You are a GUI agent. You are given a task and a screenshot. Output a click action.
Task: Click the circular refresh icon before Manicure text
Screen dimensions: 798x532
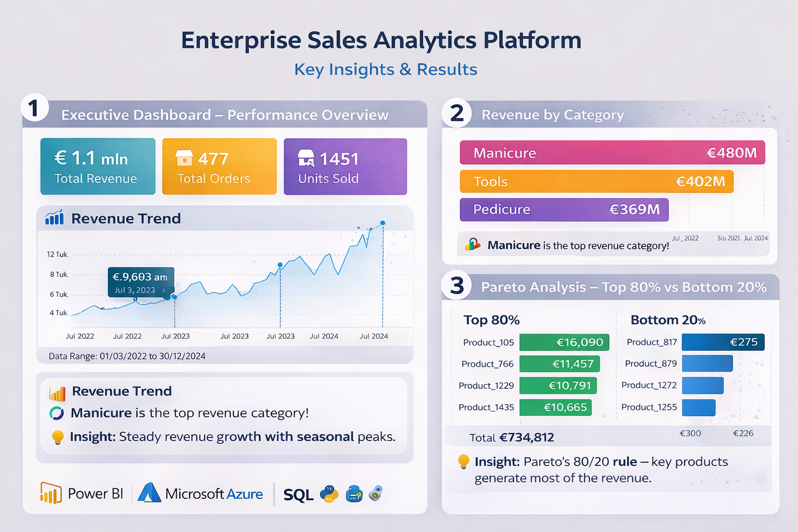[x=57, y=413]
